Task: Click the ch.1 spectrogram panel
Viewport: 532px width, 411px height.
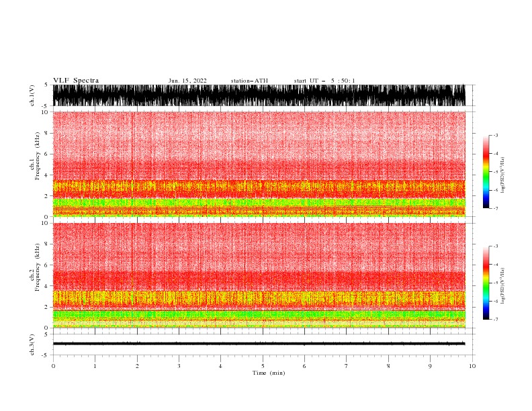Action: (x=259, y=164)
